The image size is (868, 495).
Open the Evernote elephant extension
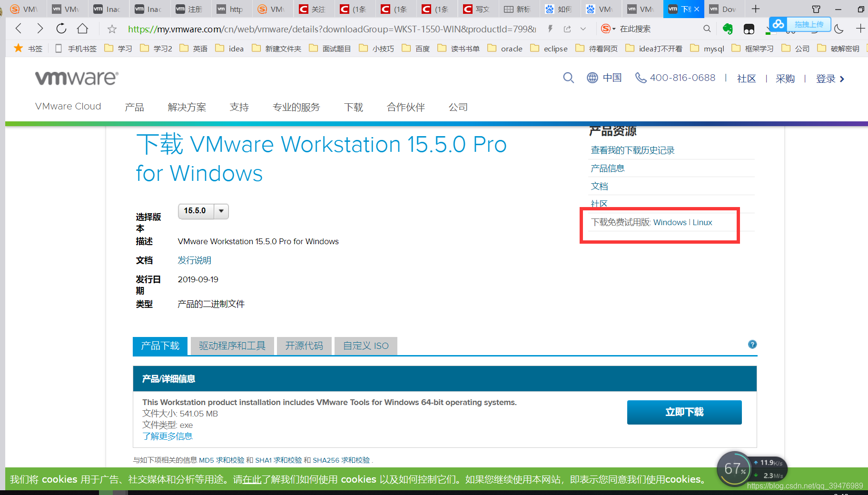[x=728, y=29]
